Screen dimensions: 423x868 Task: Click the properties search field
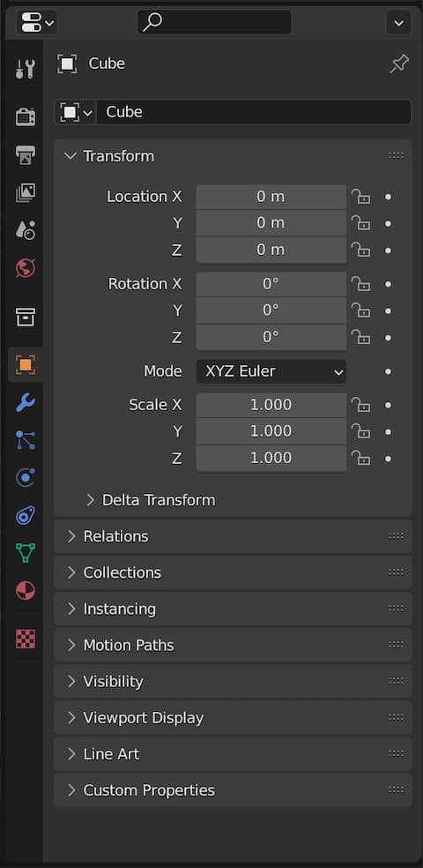point(214,22)
